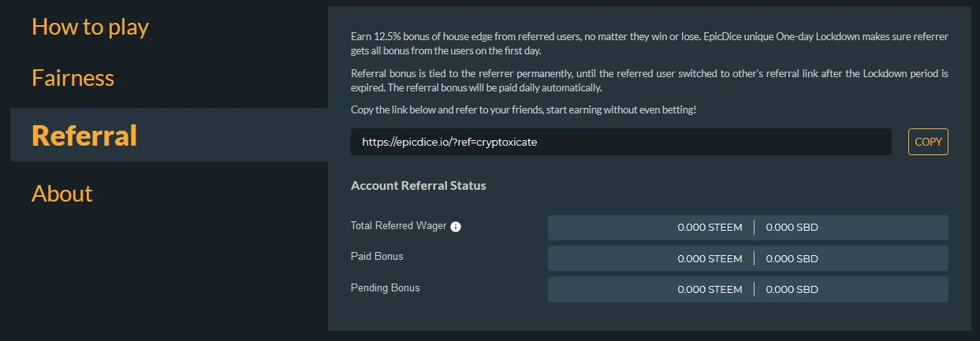Go to the Fairness page

coord(73,78)
